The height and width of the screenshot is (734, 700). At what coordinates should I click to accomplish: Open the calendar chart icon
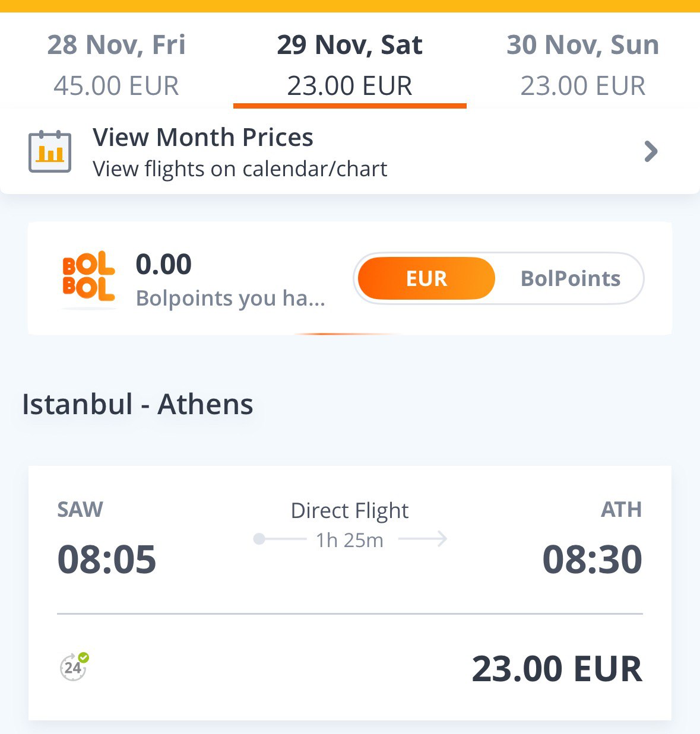(50, 151)
